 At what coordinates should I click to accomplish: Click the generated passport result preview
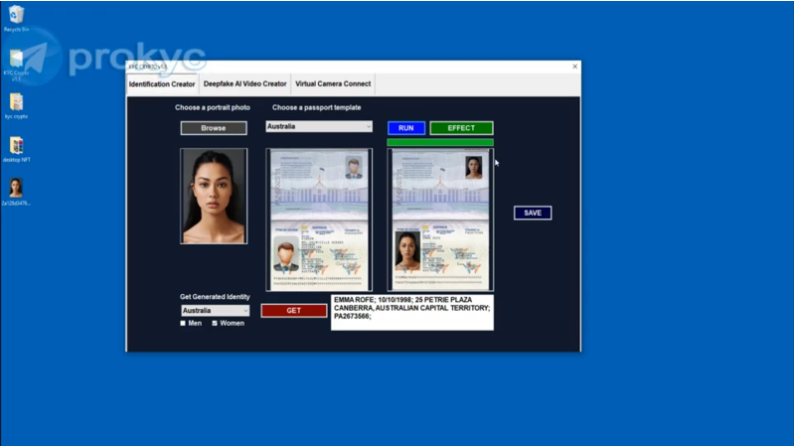tap(440, 220)
